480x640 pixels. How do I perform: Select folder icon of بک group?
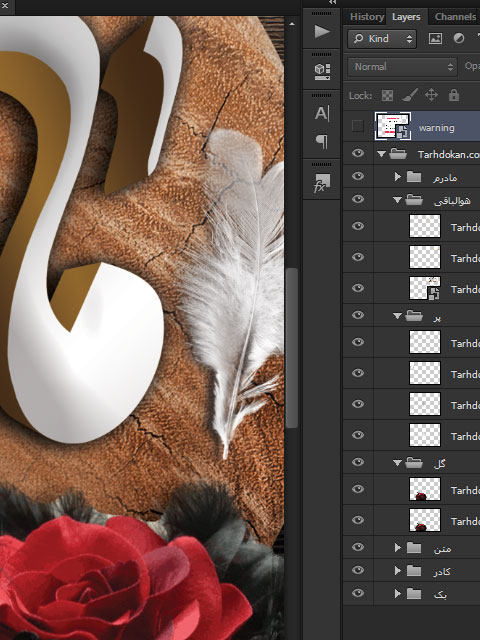tap(414, 593)
